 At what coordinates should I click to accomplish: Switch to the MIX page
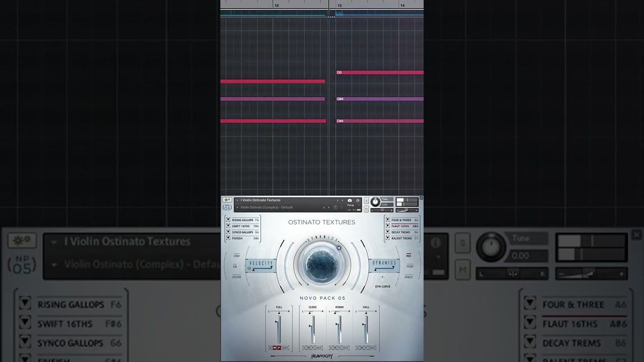click(x=409, y=256)
